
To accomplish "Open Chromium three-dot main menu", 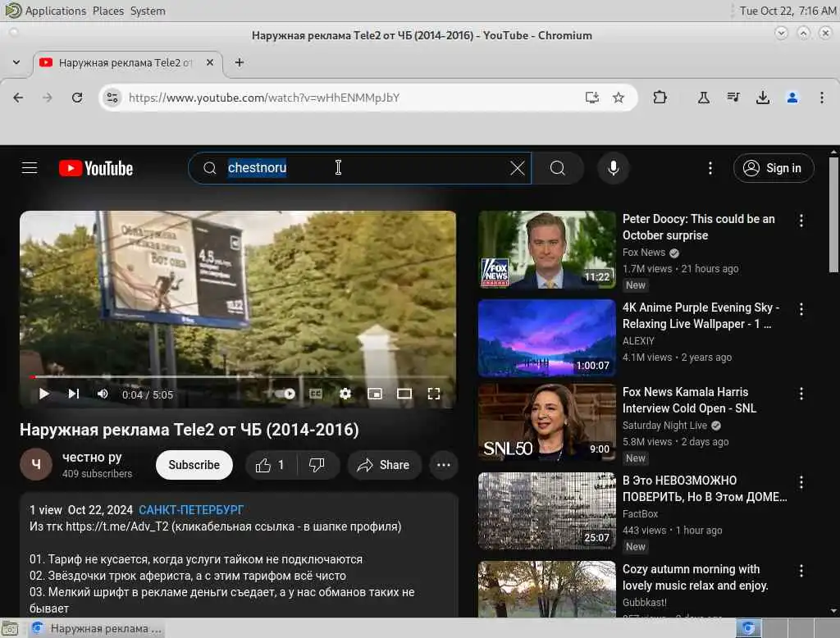I will 822,98.
